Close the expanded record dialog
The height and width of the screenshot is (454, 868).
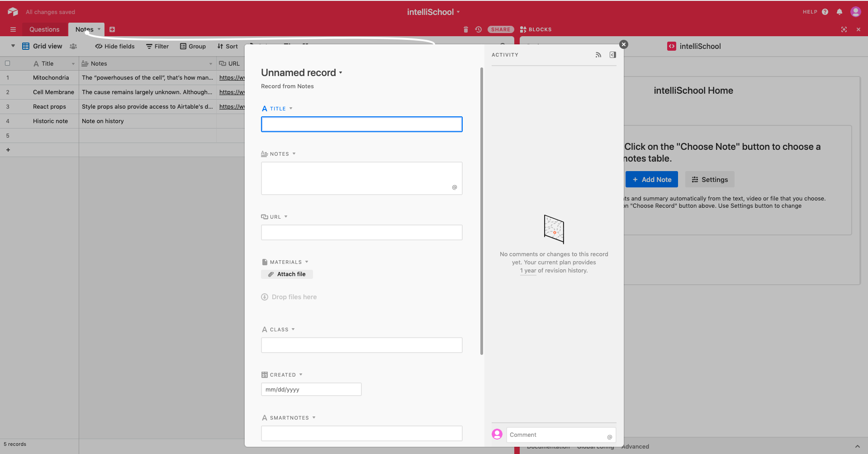624,44
